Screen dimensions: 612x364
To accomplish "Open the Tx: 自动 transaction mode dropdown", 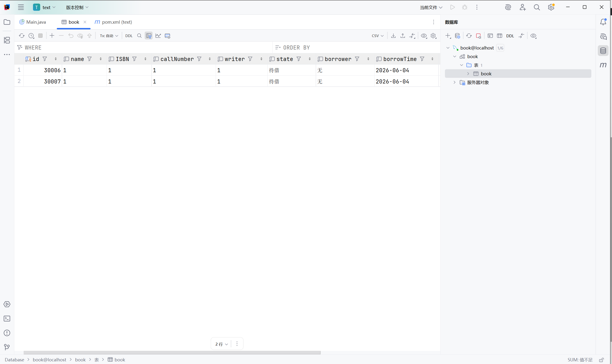I will pos(109,36).
